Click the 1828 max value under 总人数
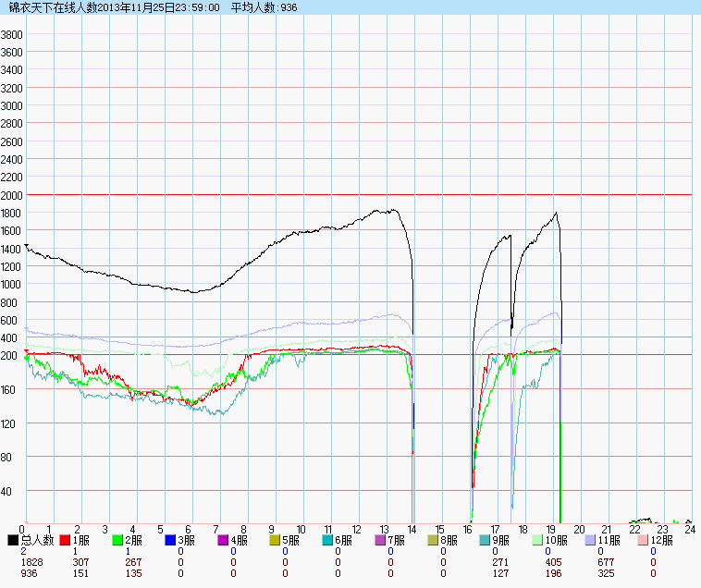The image size is (701, 588). pyautogui.click(x=31, y=561)
